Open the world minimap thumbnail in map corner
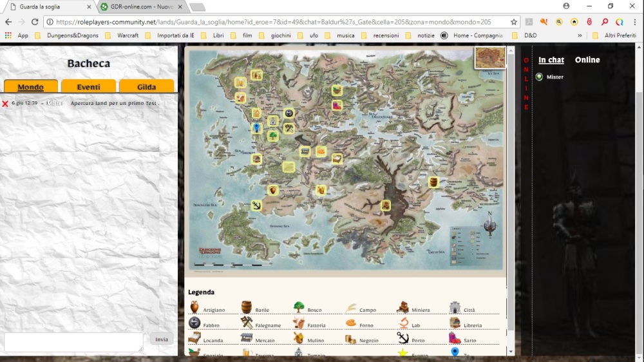644x362 pixels. 490,57
